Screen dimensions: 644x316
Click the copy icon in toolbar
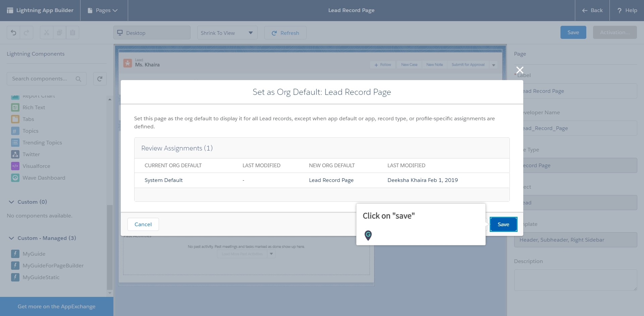coord(59,33)
